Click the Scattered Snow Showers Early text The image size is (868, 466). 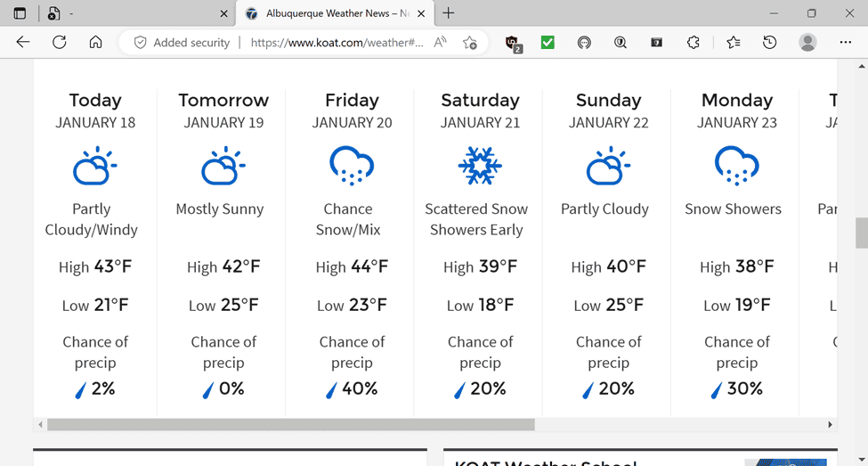coord(476,219)
